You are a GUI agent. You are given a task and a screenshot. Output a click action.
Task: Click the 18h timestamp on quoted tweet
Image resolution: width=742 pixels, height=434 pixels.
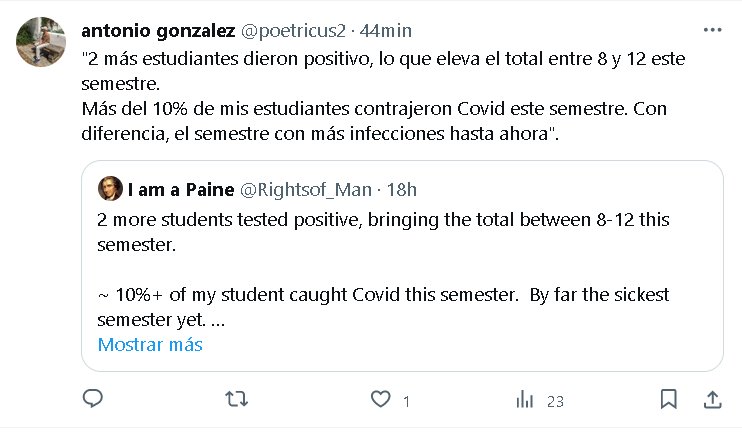click(402, 189)
